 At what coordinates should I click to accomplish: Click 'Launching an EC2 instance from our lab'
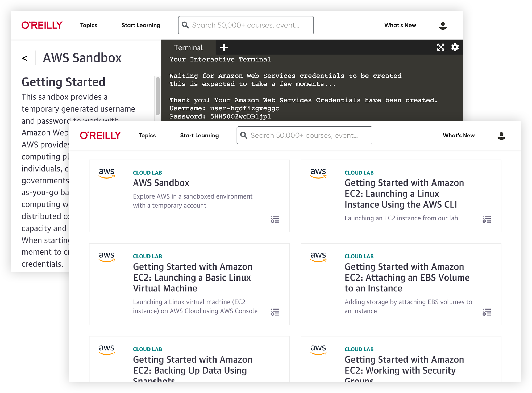click(x=401, y=218)
